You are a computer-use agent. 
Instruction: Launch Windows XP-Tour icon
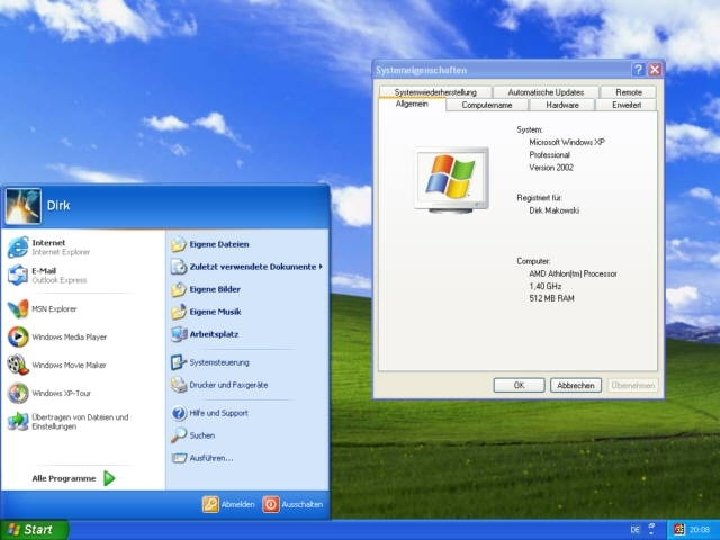(18, 393)
